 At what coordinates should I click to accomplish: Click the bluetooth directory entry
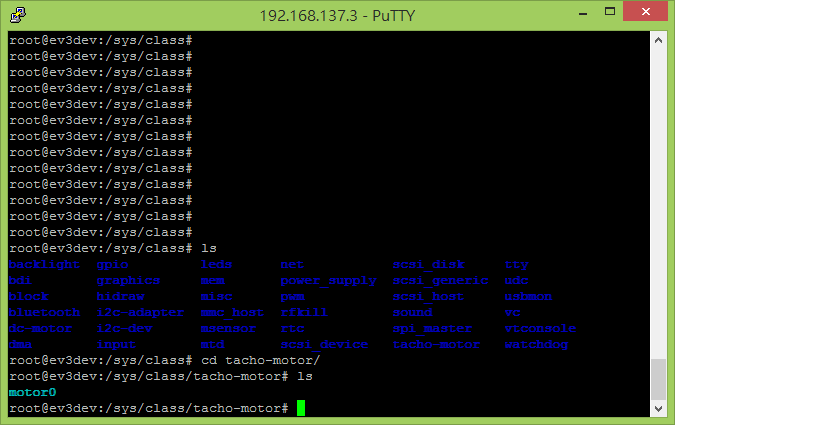(44, 312)
